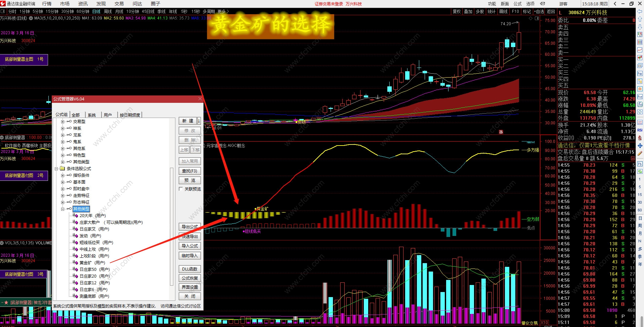Screen dimensions: 644x327
Task: Select the pencil drawing icon in right sidebar
Action: point(640,153)
